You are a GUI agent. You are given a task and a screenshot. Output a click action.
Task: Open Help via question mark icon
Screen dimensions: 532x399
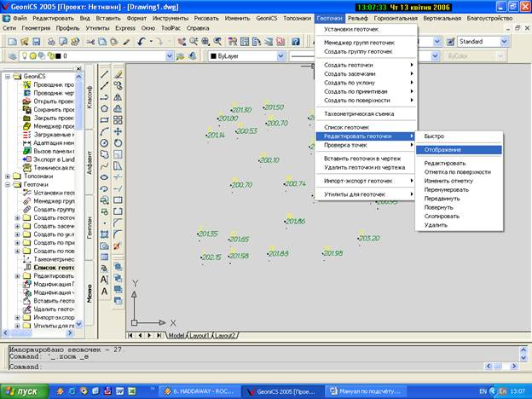296,42
